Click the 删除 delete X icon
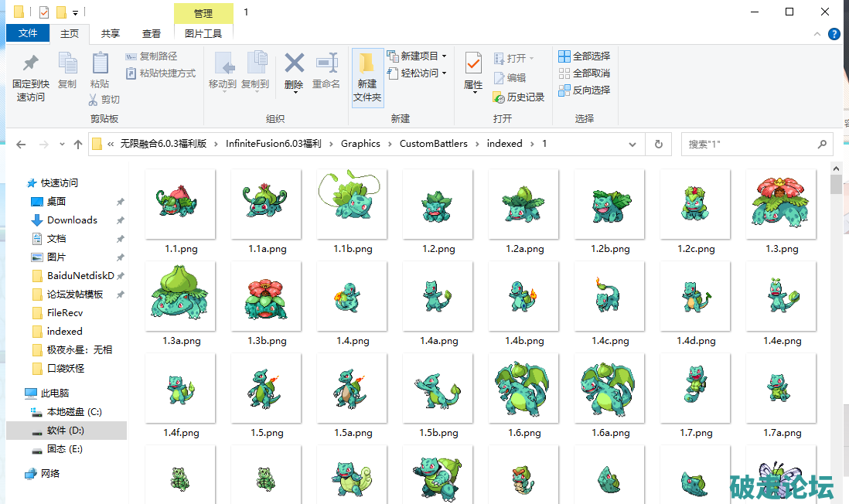 294,65
